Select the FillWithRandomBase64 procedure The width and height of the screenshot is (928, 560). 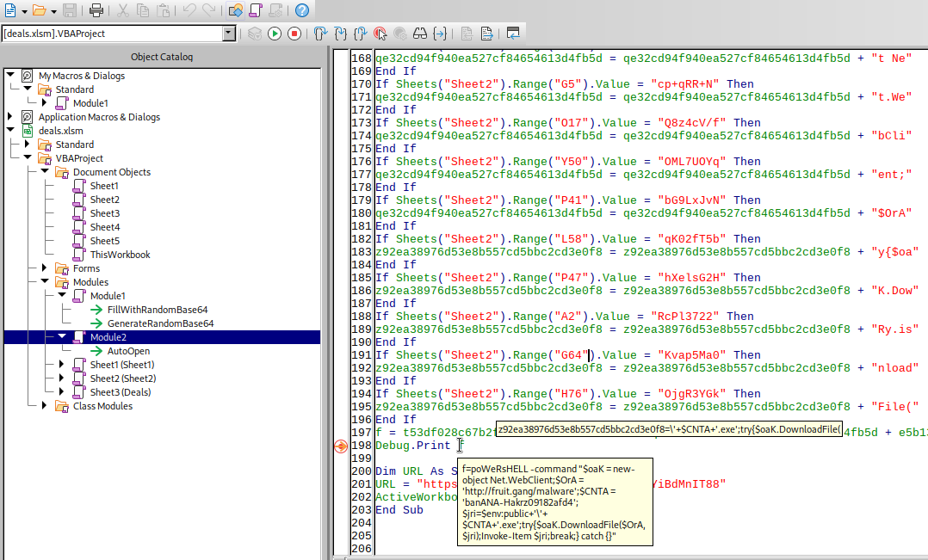tap(158, 310)
